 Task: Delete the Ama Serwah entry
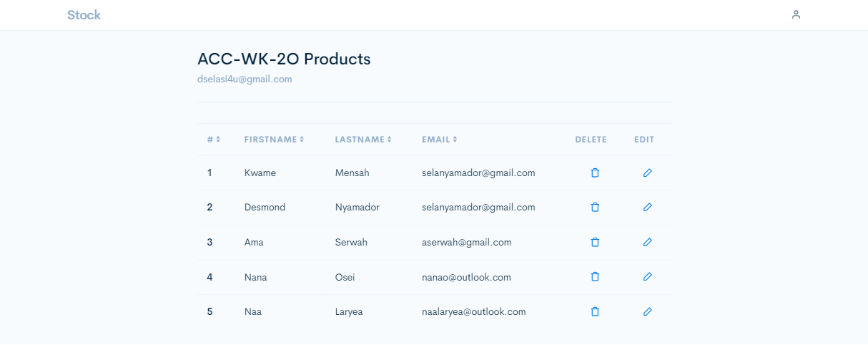[x=595, y=242]
